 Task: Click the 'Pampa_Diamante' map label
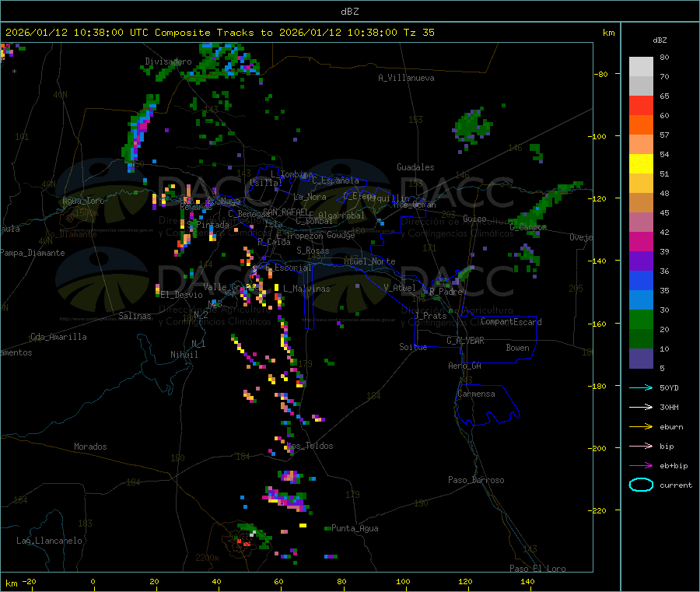point(32,253)
